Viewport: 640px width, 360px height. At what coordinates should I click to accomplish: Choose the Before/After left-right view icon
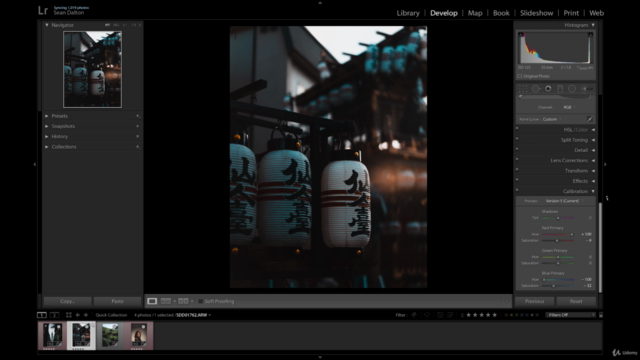click(166, 301)
